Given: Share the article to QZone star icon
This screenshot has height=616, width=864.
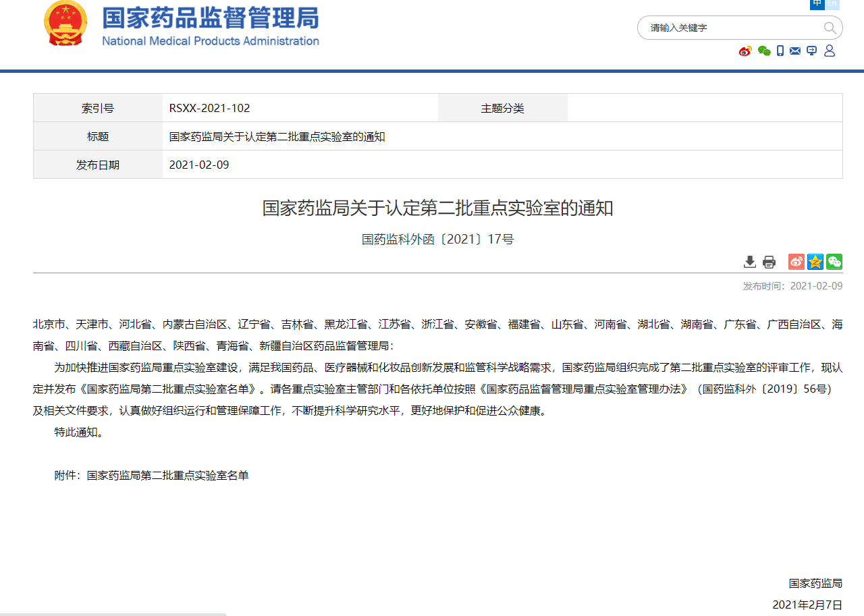Looking at the screenshot, I should [x=815, y=262].
